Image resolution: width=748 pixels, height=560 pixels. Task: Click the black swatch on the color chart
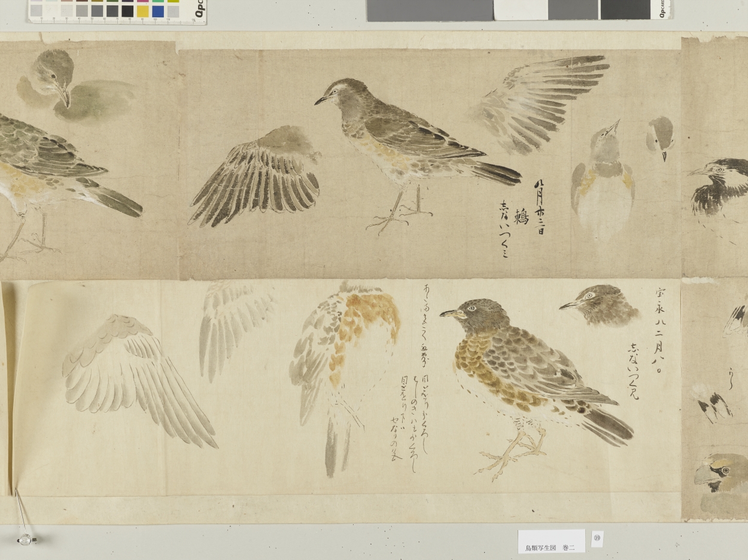click(127, 11)
